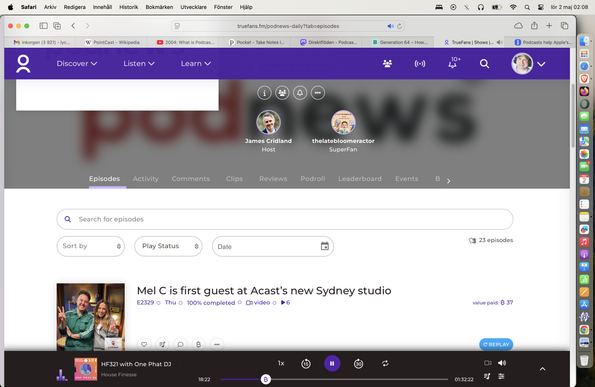
Task: Open thelatebloomeractor SuperFan profile
Action: (x=343, y=131)
